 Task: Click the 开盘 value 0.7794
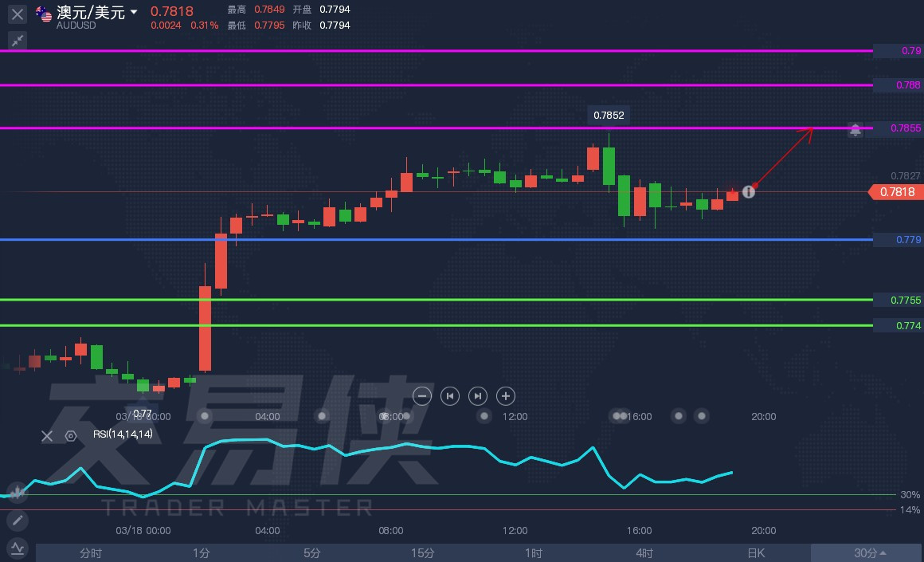[x=335, y=10]
